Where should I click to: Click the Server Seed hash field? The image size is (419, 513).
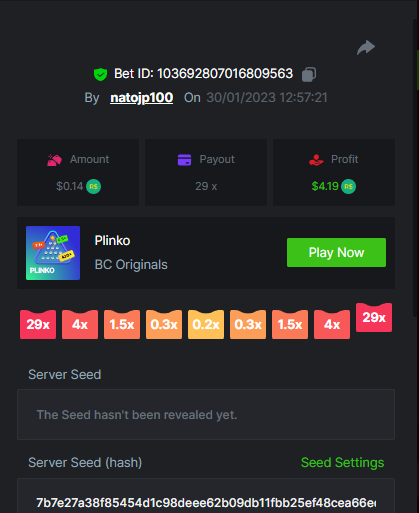click(x=206, y=496)
